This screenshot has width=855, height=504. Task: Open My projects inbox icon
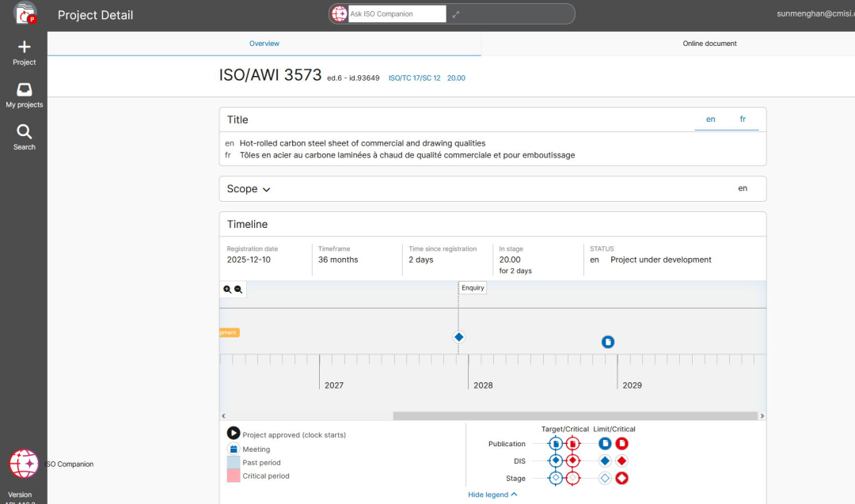point(24,89)
